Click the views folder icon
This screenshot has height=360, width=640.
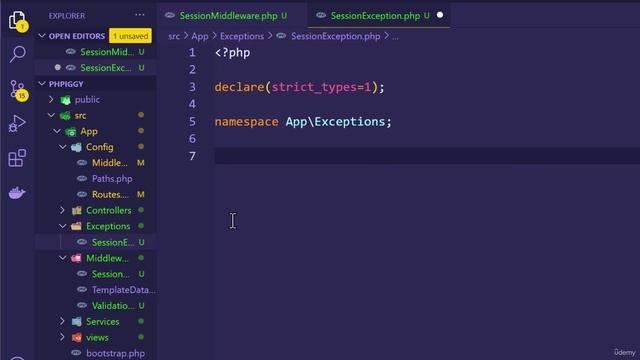76,338
